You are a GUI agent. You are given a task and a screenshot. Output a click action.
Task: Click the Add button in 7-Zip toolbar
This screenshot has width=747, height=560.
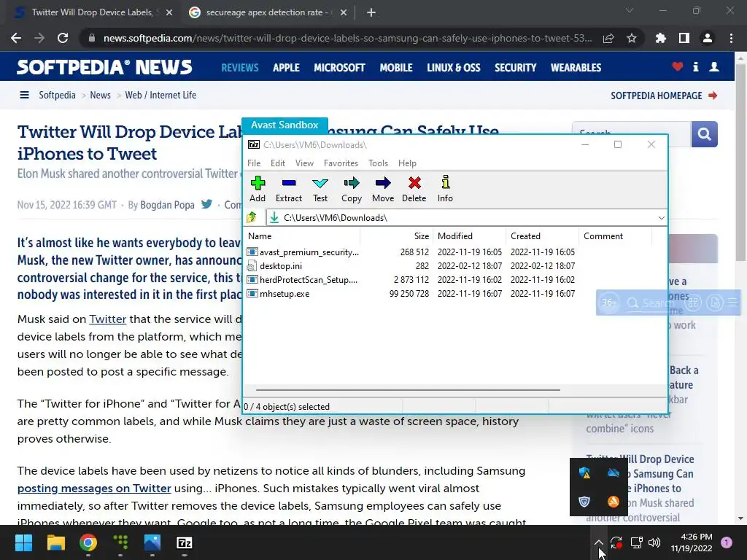258,189
